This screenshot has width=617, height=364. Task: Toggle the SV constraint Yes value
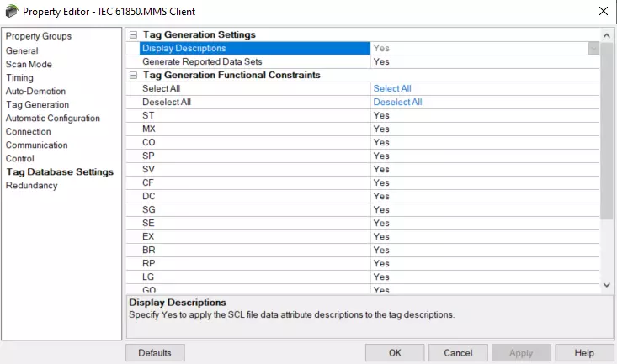pos(381,170)
